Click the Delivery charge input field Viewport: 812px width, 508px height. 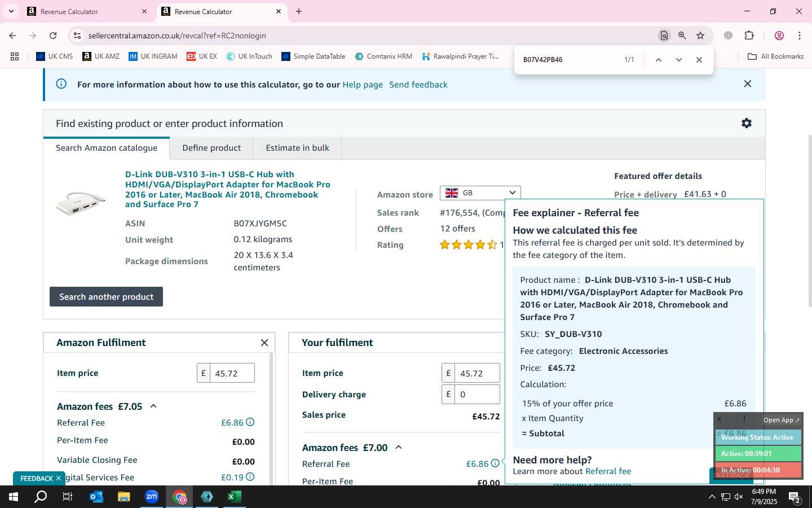[477, 395]
